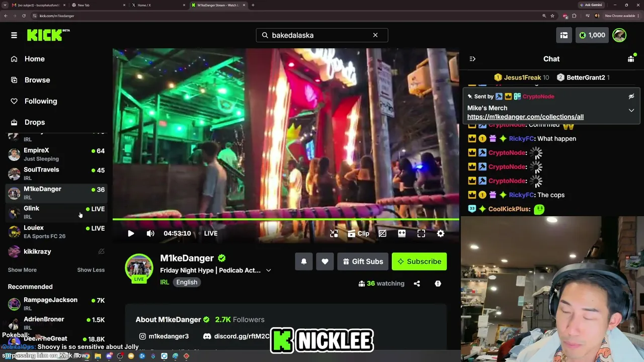Click the Kick logo
The image size is (644, 362).
48,35
